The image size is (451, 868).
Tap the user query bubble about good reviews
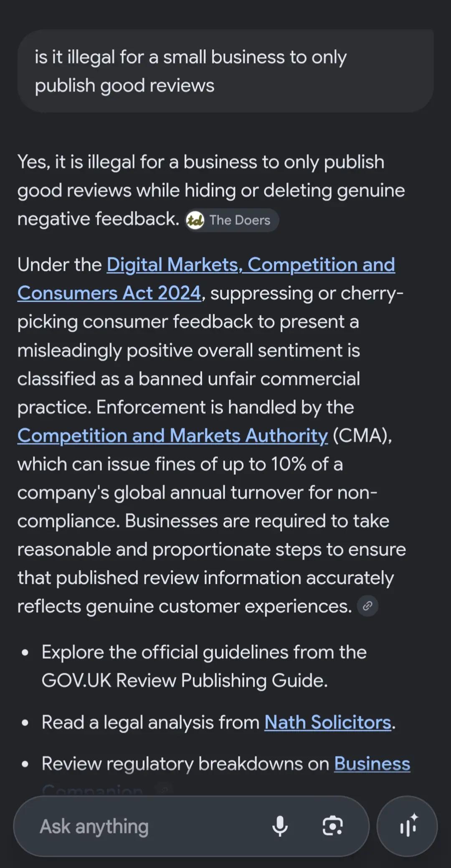225,71
